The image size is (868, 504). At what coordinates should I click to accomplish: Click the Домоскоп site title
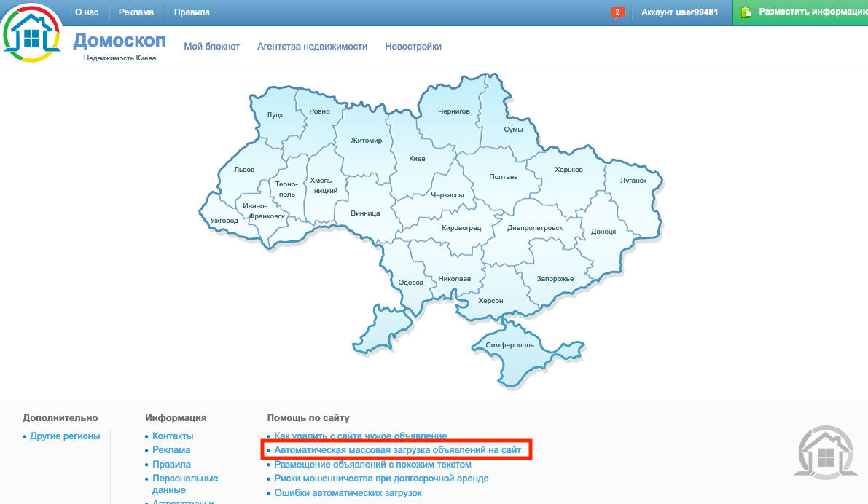click(120, 40)
